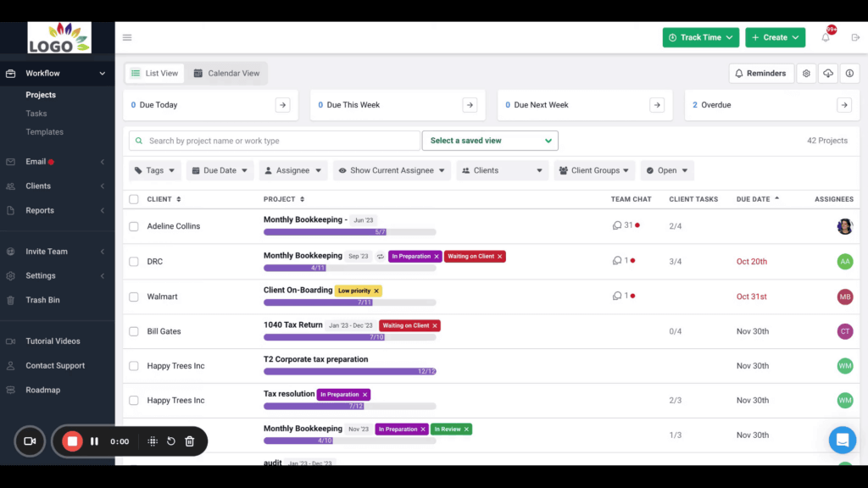Click the Reminders button

760,74
